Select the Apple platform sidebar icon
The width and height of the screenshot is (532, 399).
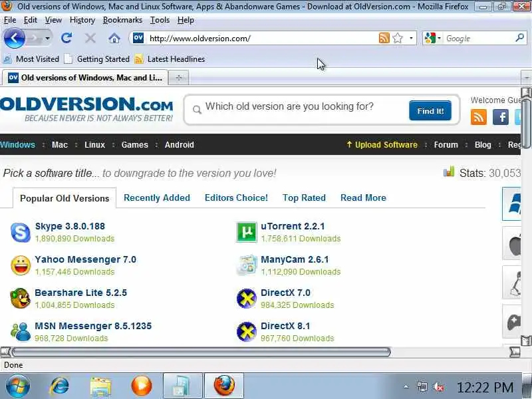point(511,243)
